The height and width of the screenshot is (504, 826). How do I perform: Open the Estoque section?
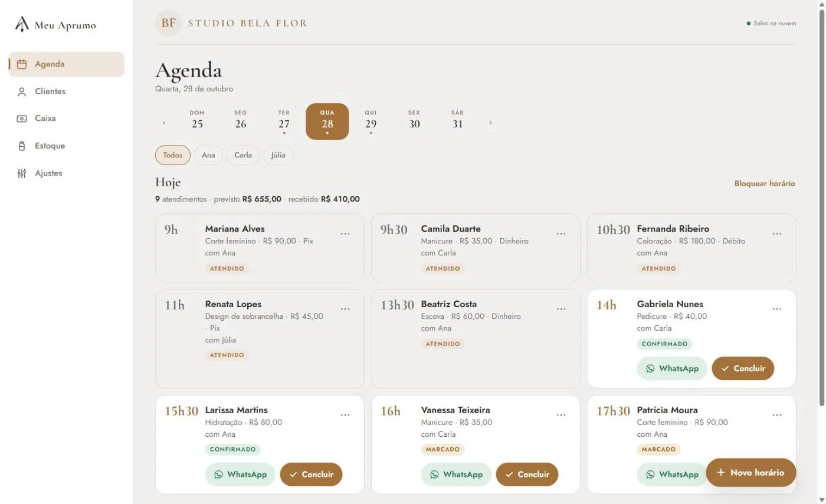click(x=66, y=146)
